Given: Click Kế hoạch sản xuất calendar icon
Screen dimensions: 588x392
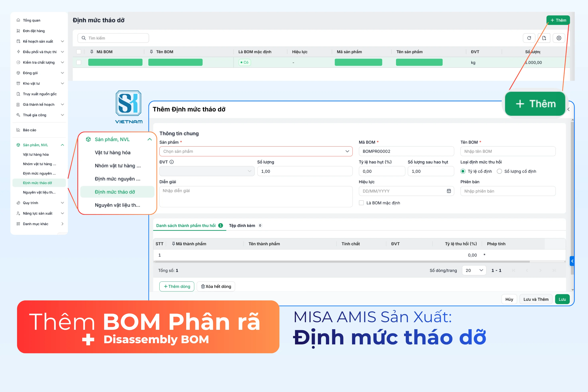Looking at the screenshot, I should coord(18,41).
